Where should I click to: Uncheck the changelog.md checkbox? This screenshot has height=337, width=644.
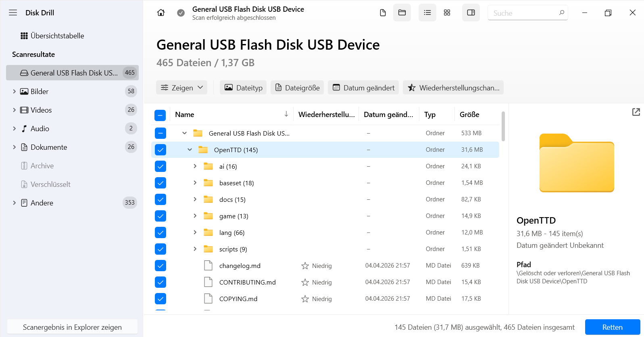click(160, 266)
